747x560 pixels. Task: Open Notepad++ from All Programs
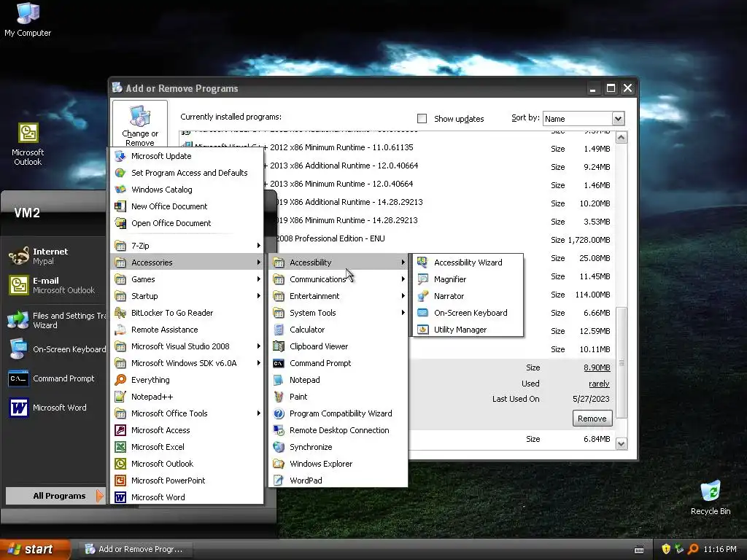point(187,397)
